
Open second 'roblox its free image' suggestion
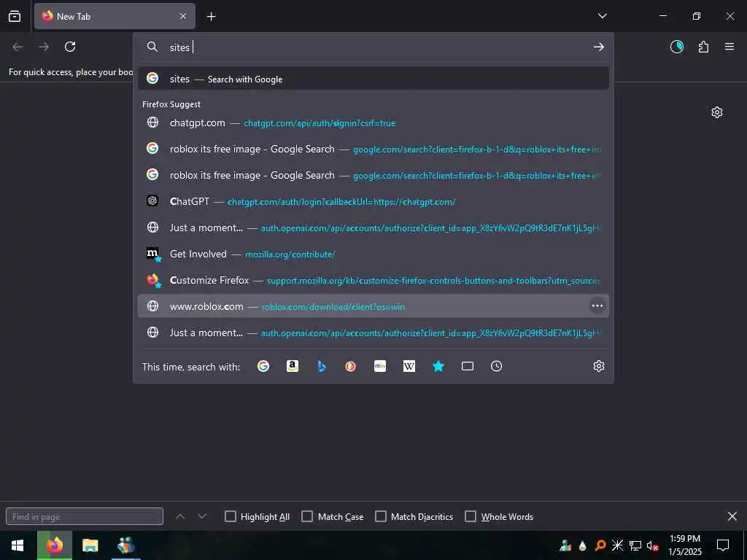(373, 175)
